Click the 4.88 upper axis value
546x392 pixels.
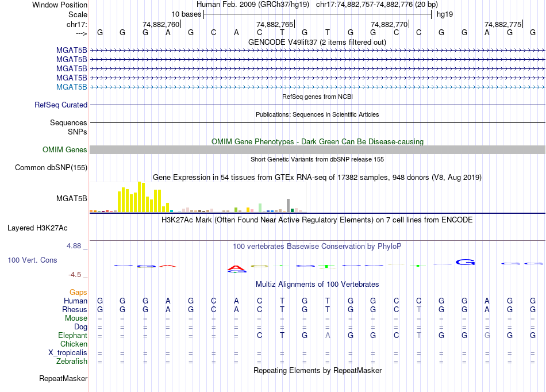coord(74,246)
